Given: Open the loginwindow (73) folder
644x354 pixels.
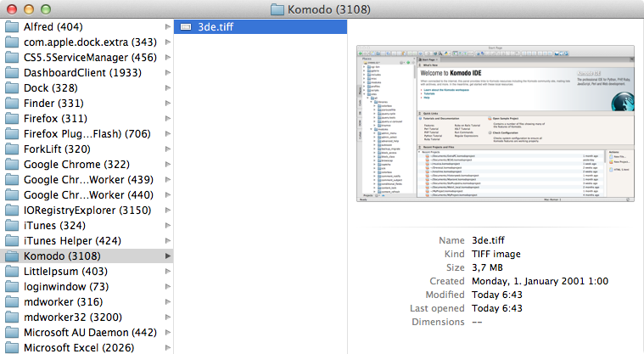Looking at the screenshot, I should coord(65,286).
